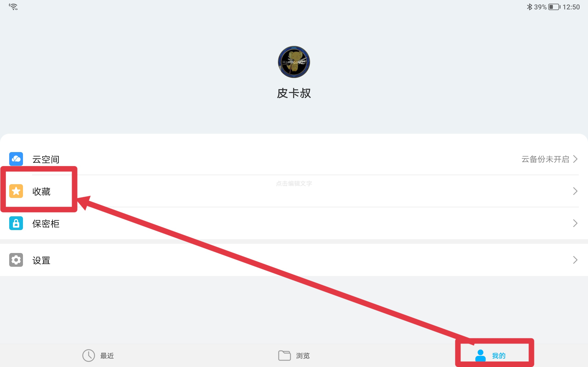The width and height of the screenshot is (588, 367).
Task: Open the 收藏 entry label
Action: pos(41,192)
